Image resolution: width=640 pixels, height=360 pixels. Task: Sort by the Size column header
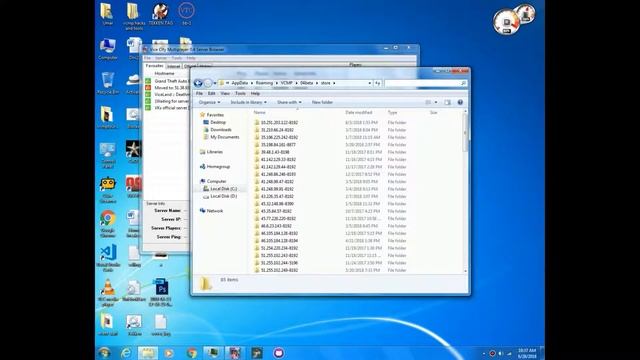[433, 112]
